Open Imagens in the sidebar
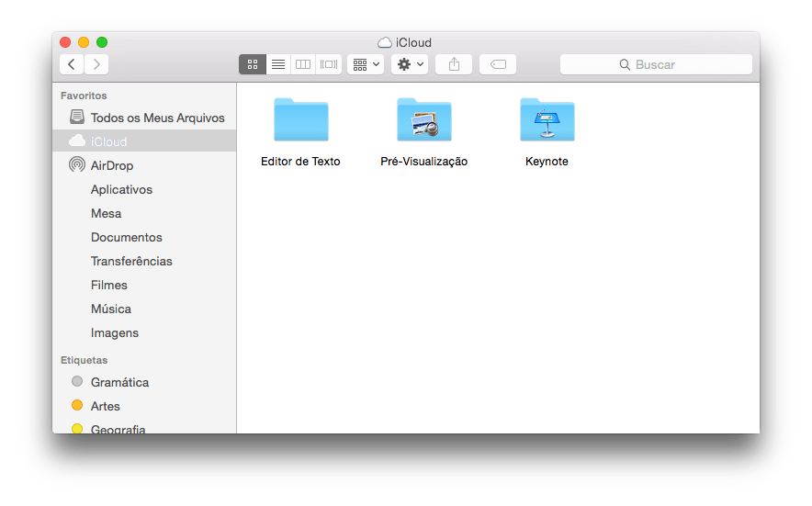Image resolution: width=812 pixels, height=506 pixels. (144, 332)
